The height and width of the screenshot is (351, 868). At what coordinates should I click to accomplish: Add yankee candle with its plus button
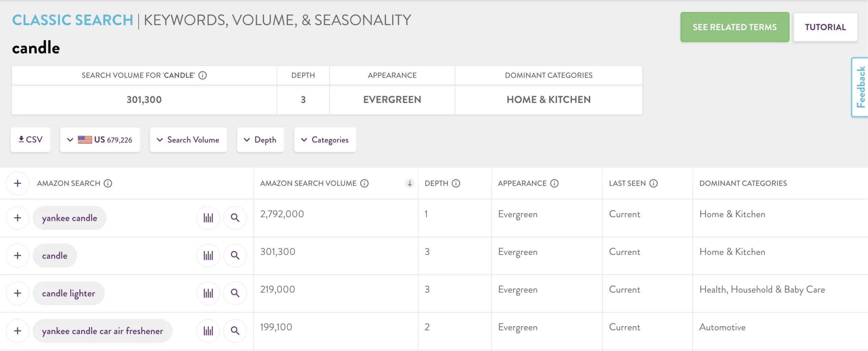[18, 218]
